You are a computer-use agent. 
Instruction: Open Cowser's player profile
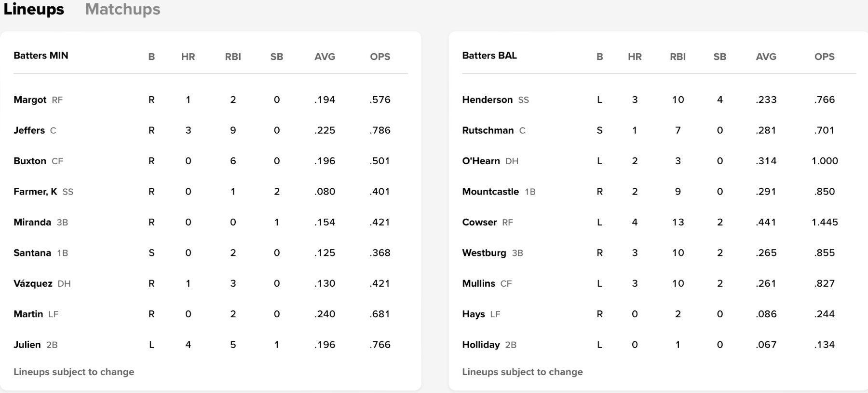479,223
